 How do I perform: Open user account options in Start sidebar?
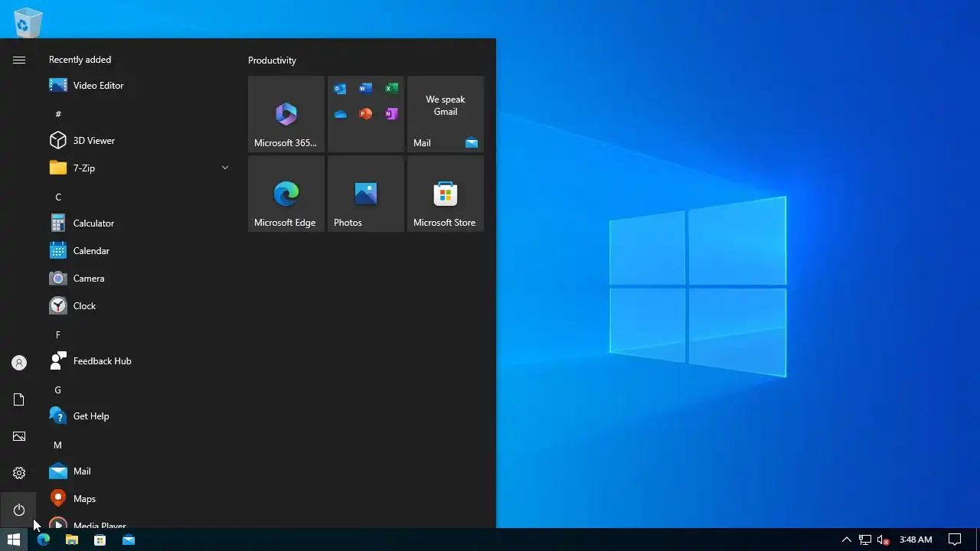coord(19,363)
